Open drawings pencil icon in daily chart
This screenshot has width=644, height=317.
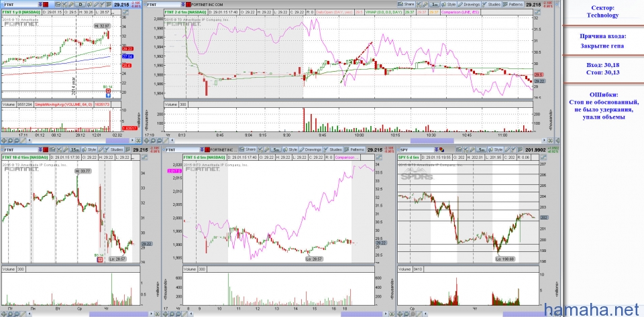tap(96, 5)
